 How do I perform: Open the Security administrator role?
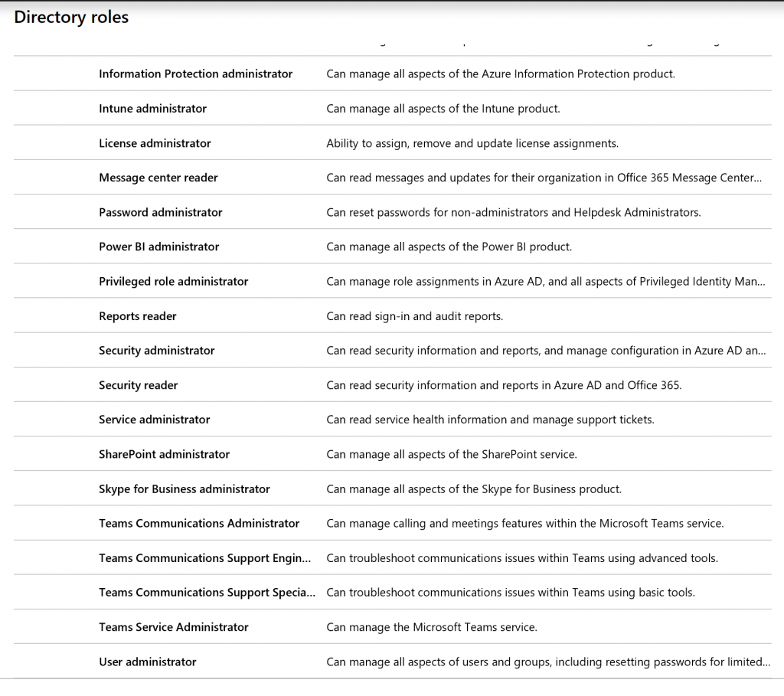[156, 350]
